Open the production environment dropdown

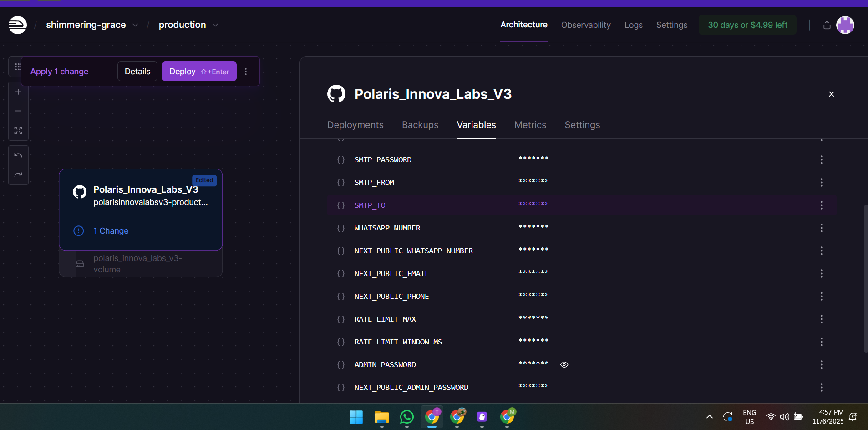215,25
